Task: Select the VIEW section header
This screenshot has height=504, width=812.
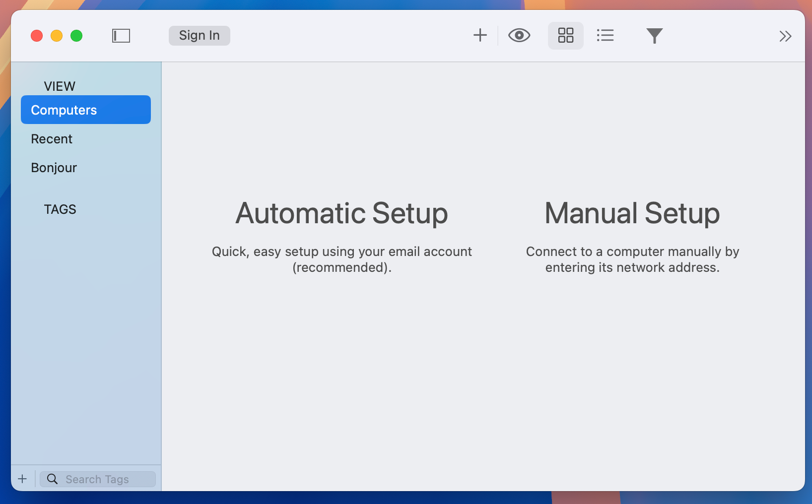Action: (x=59, y=85)
